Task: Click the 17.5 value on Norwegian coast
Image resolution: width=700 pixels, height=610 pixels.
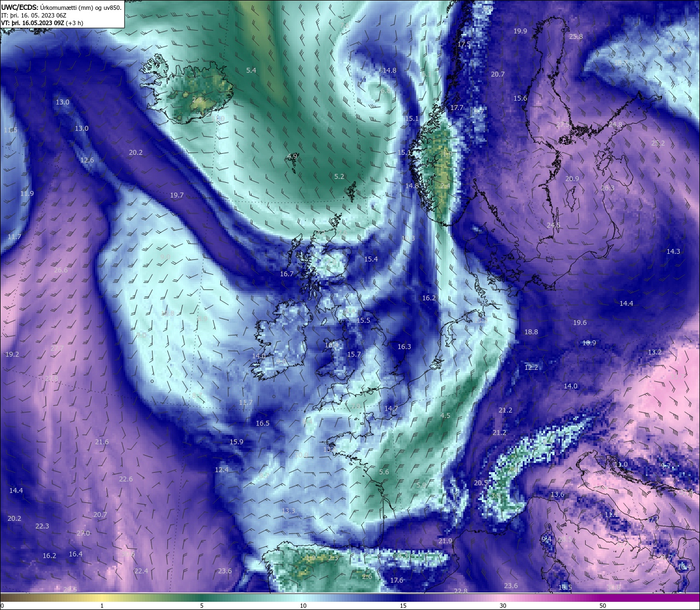Action: [464, 44]
